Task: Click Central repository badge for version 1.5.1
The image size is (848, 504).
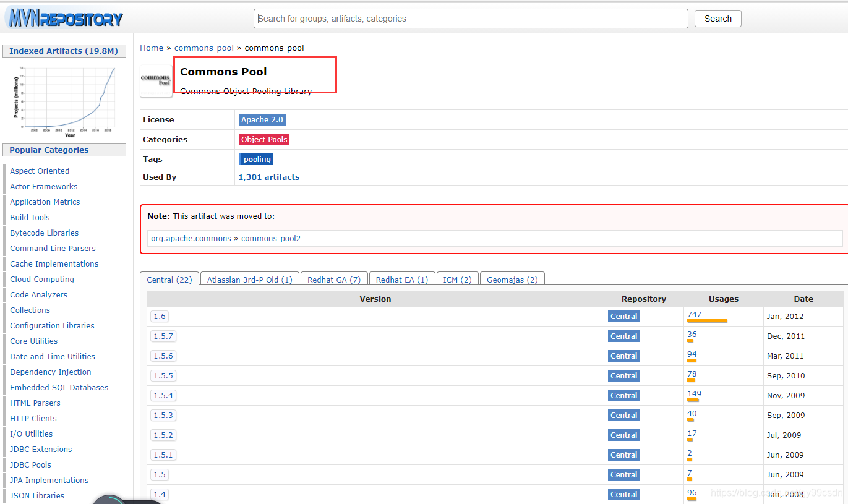Action: point(623,455)
